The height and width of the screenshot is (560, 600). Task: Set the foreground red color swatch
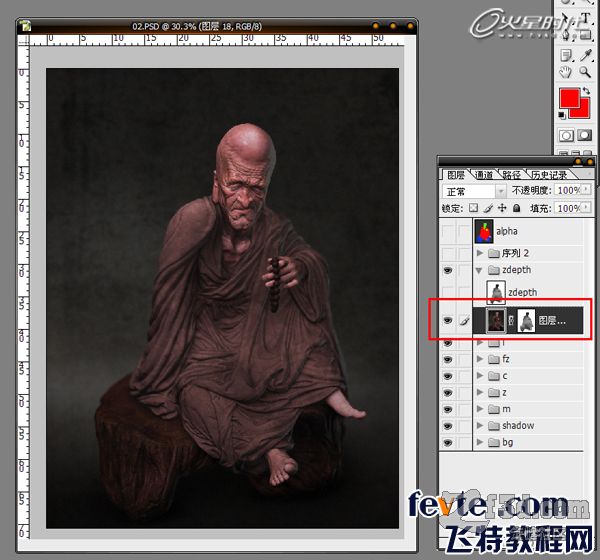point(569,98)
